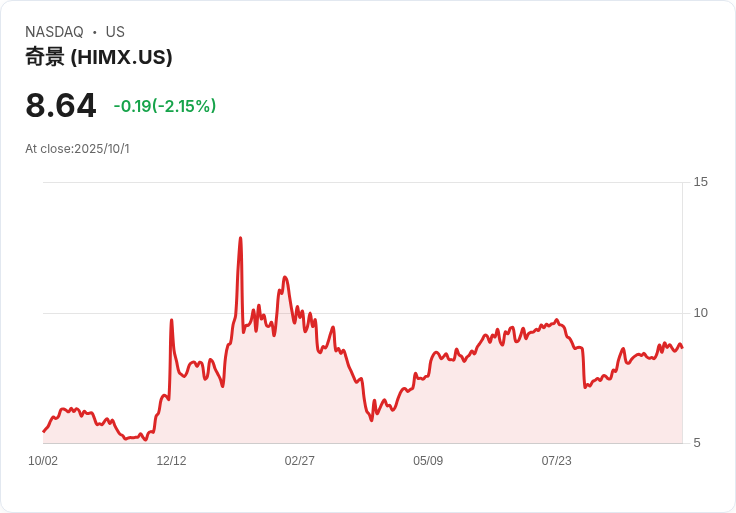The height and width of the screenshot is (513, 736).
Task: Click the 10 label on the price axis
Action: click(700, 313)
